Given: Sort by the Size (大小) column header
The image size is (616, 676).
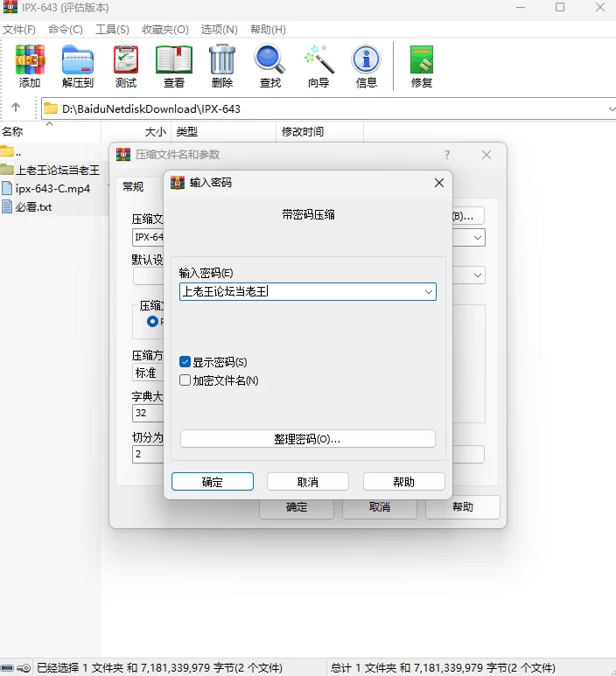Looking at the screenshot, I should [136, 132].
